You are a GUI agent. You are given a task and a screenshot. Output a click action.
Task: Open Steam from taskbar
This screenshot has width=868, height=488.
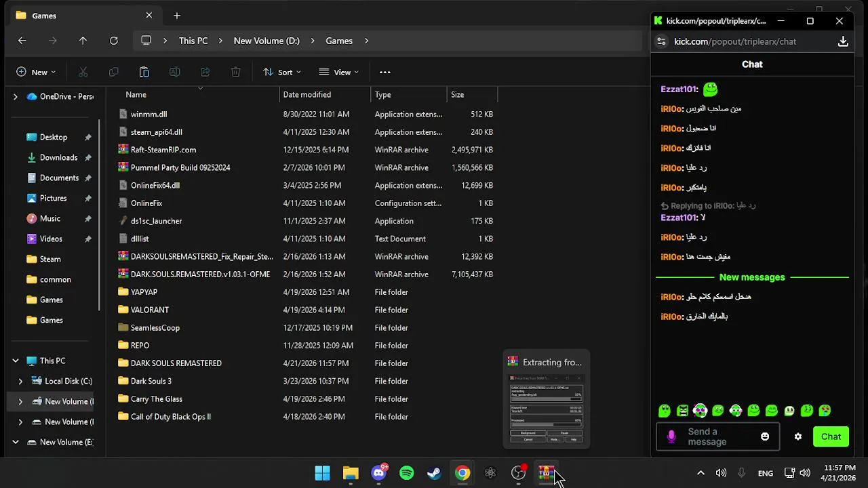point(435,473)
